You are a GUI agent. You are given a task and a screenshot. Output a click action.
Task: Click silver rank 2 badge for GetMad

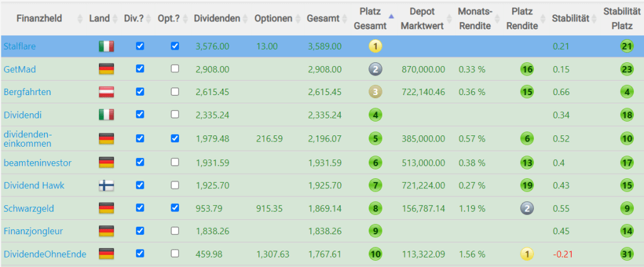(376, 69)
